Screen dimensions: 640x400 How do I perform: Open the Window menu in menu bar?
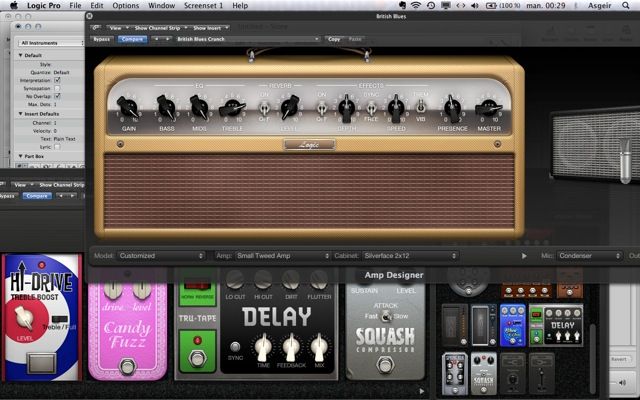tap(162, 6)
